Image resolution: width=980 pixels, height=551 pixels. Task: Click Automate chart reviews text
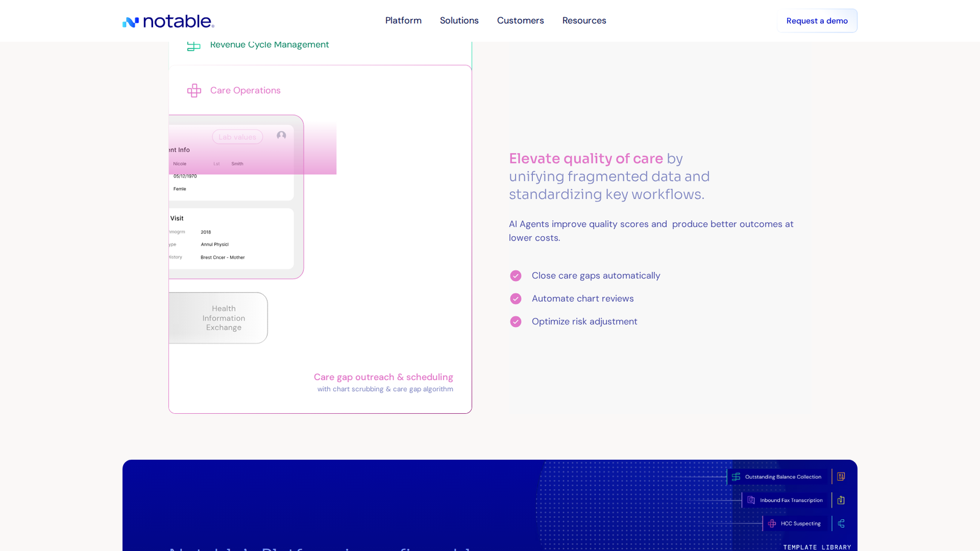pos(582,299)
